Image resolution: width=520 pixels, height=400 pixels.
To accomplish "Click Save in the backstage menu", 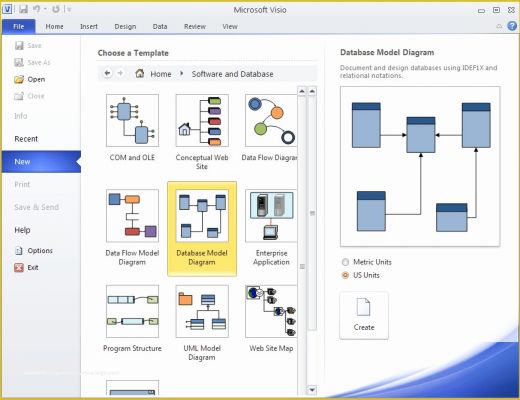I will click(28, 46).
